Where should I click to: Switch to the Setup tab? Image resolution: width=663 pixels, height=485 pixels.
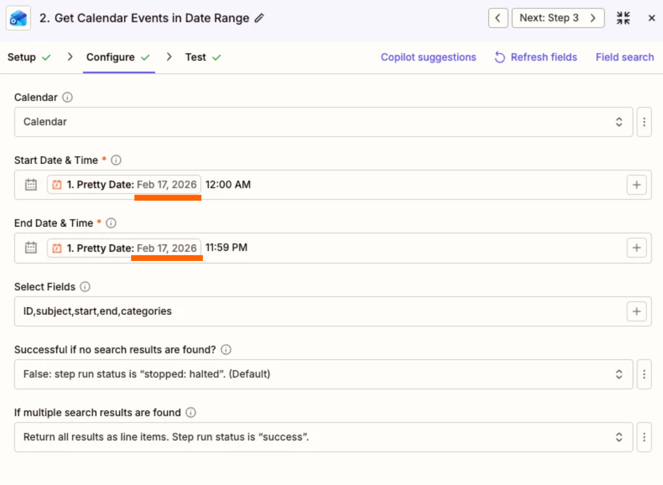pyautogui.click(x=22, y=57)
